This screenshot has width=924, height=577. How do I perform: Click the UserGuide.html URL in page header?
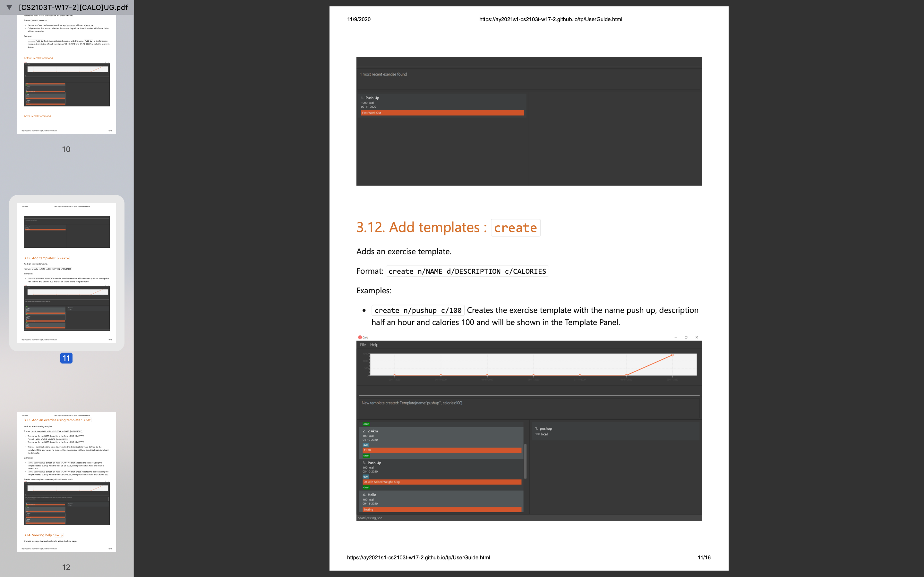point(550,20)
